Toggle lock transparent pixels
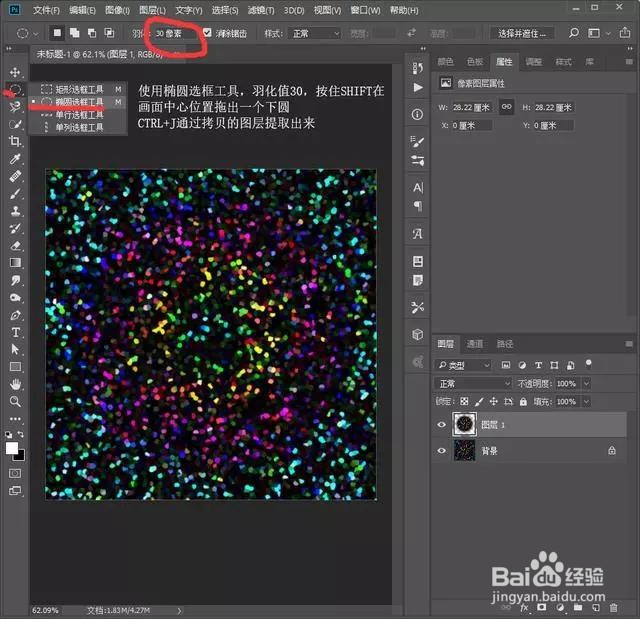This screenshot has width=640, height=619. [x=464, y=402]
